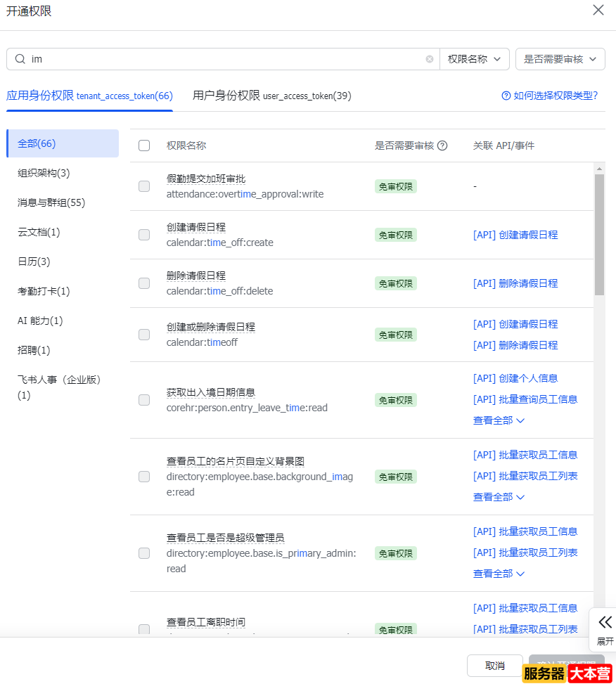Open [API] 批量获取员工信息 in 超级管理员 row
Screen dimensions: 616x691
coord(525,531)
